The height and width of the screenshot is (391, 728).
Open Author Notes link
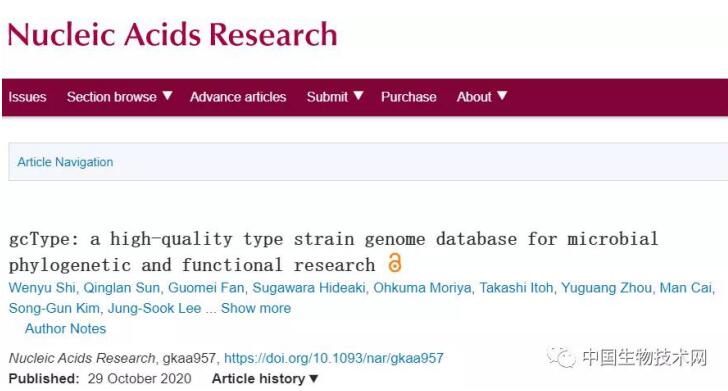click(65, 329)
